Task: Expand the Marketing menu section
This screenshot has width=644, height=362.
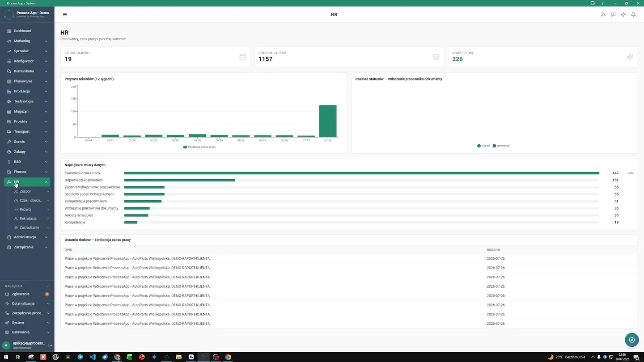Action: 27,41
